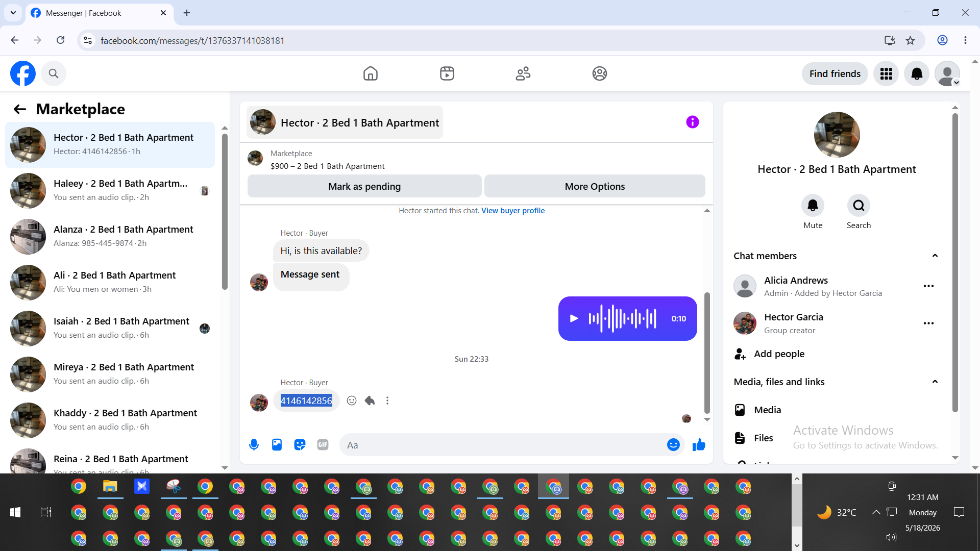Screen dimensions: 980x551
Task: Show hidden system tray icons
Action: (x=876, y=512)
